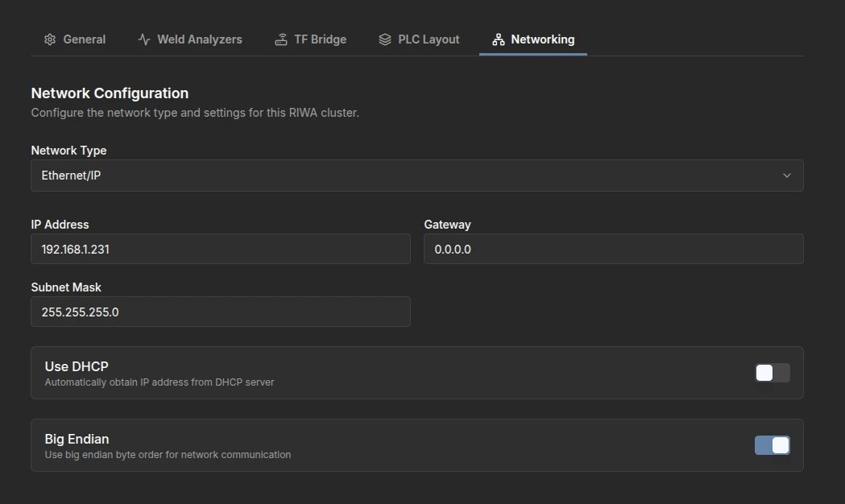
Task: Click the Network Type chevron arrow
Action: 787,176
